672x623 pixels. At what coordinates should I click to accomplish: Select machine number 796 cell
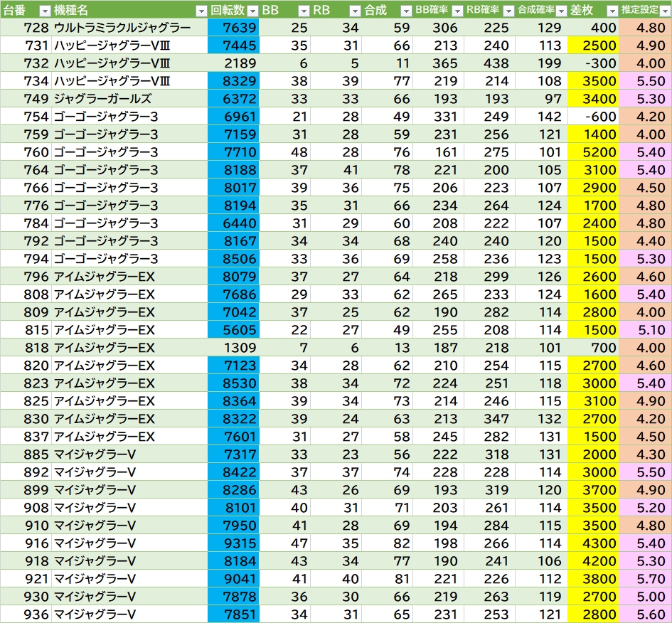tap(26, 277)
